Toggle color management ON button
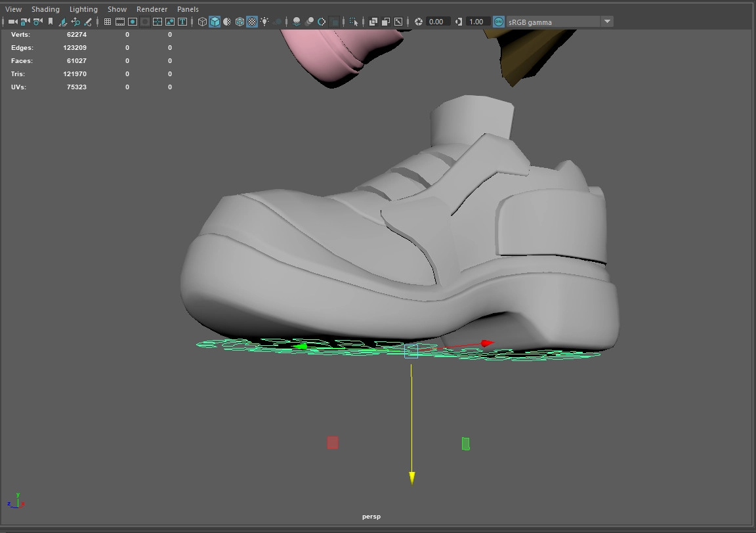The width and height of the screenshot is (756, 533). coord(499,22)
